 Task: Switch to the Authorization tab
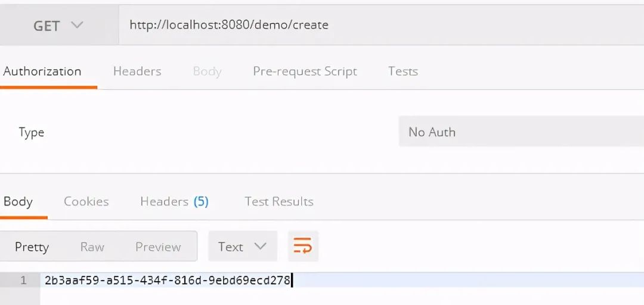pyautogui.click(x=42, y=71)
